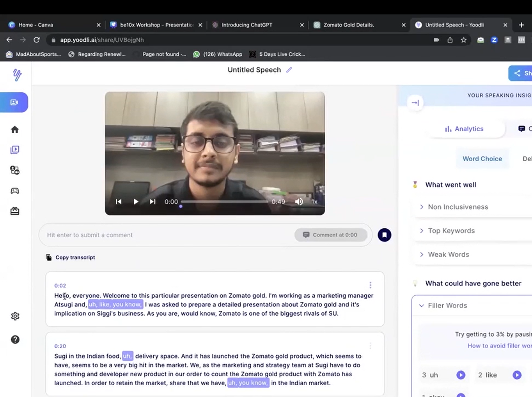Click the bookmark icon button
Image resolution: width=532 pixels, height=397 pixels.
384,235
